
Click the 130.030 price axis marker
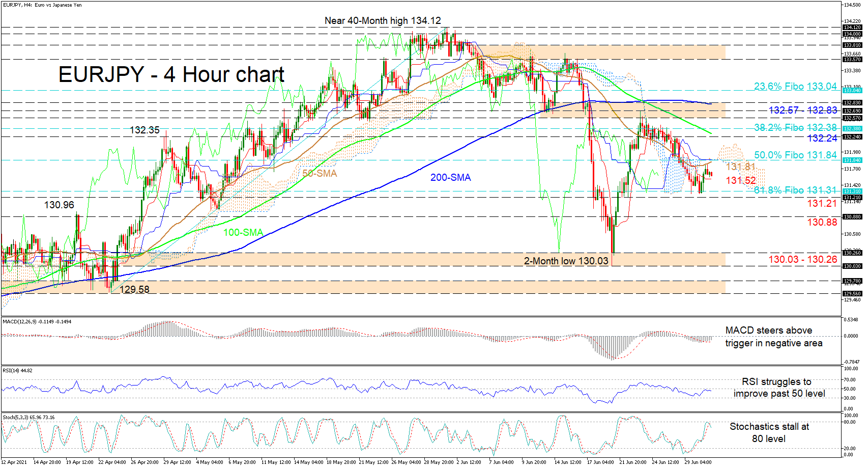point(853,266)
